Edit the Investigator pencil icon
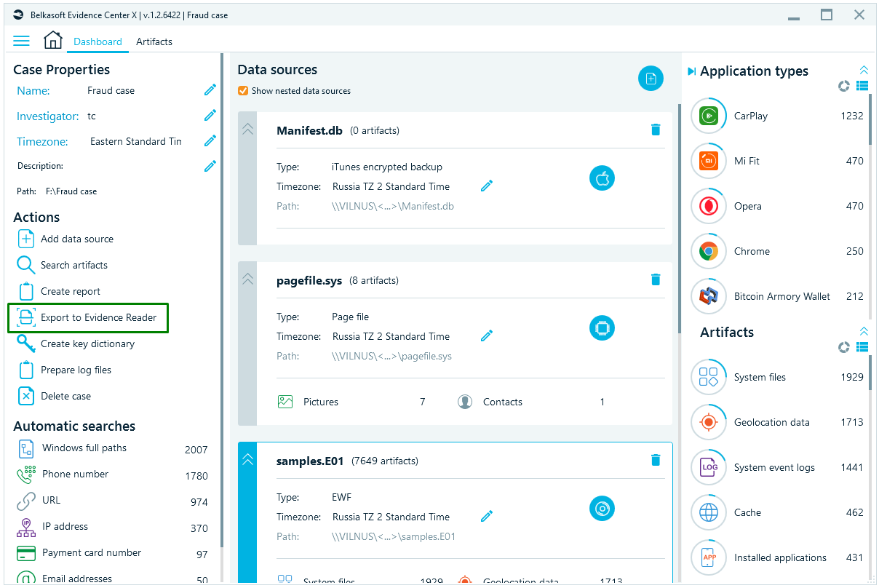 point(210,115)
